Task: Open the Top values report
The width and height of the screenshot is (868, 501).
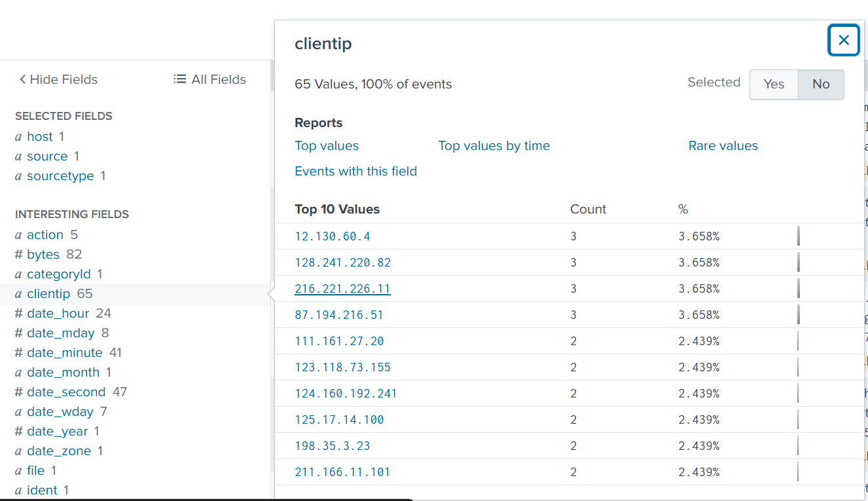Action: 327,146
